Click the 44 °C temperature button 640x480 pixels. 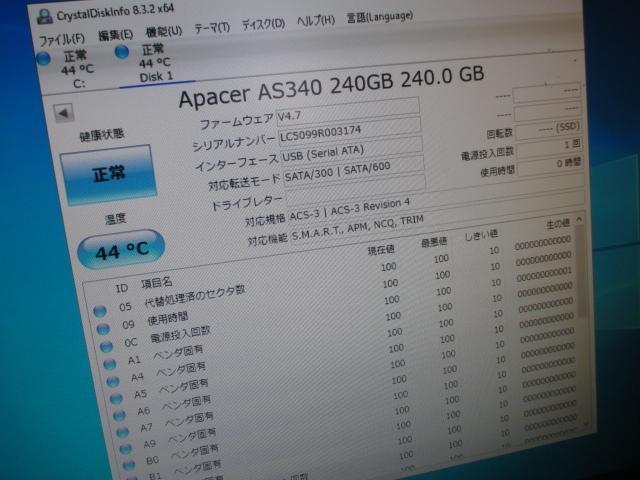(121, 250)
